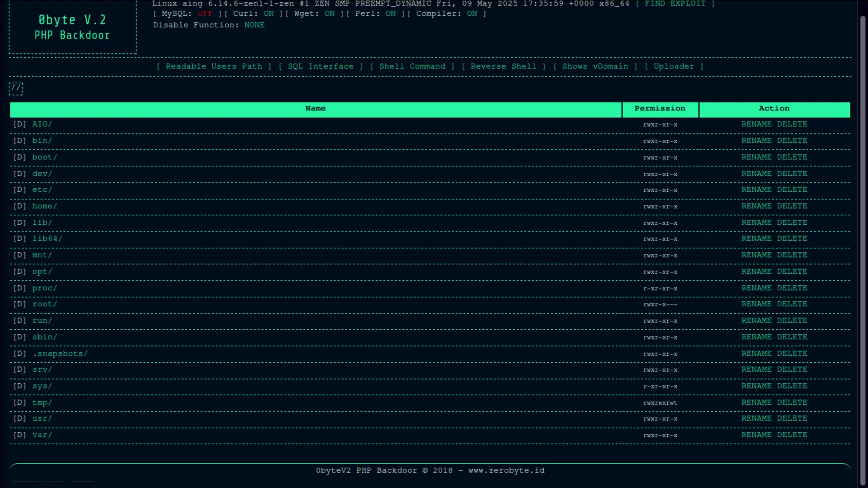
Task: Select RENAME for the mnt/ row
Action: coord(756,255)
